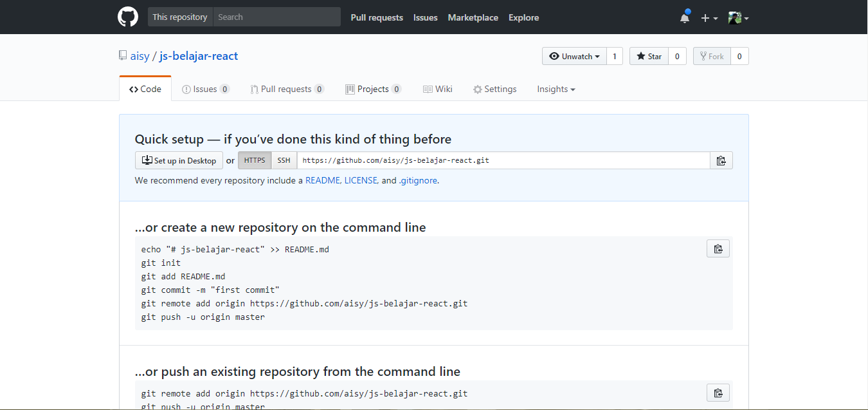The image size is (868, 410).
Task: Expand the plus create-new dropdown
Action: (709, 18)
